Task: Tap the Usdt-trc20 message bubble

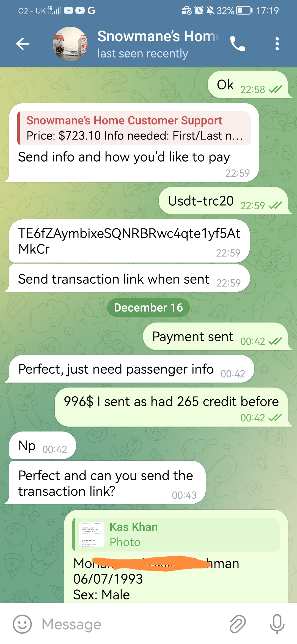Action: 223,201
